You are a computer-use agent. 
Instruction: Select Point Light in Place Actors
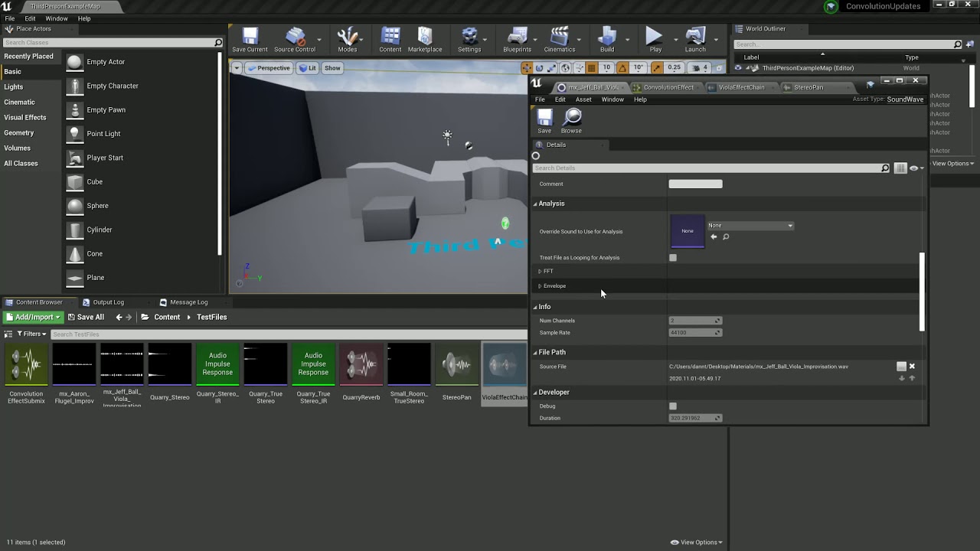[103, 134]
